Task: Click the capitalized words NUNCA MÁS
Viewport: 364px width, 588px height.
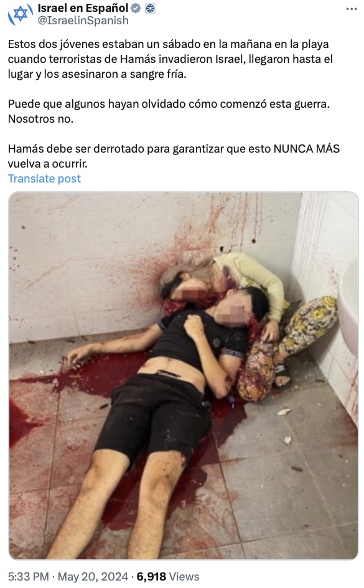Action: point(307,149)
